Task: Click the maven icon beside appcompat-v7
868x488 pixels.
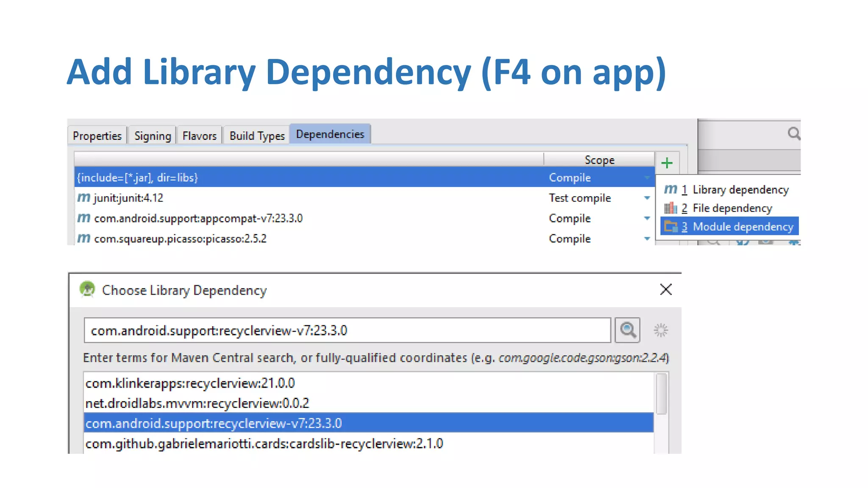Action: point(83,218)
